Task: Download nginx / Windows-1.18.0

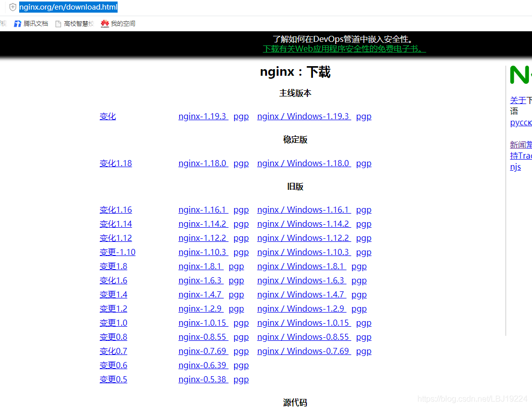Action: 304,163
